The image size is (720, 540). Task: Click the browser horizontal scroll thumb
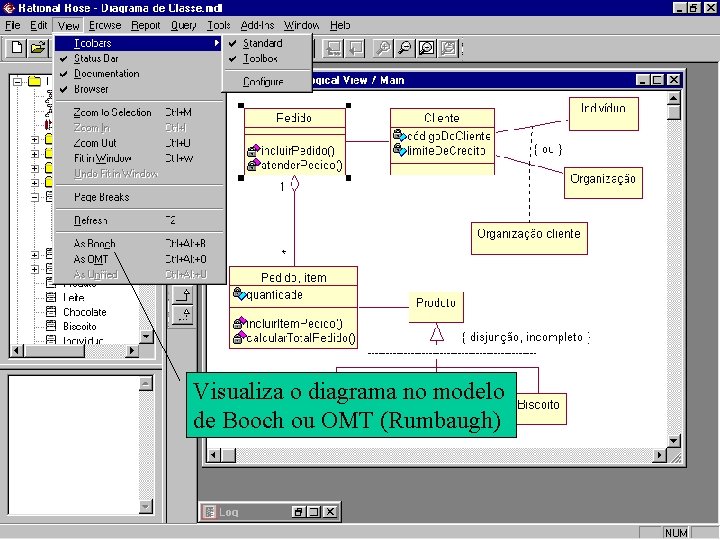(x=54, y=351)
